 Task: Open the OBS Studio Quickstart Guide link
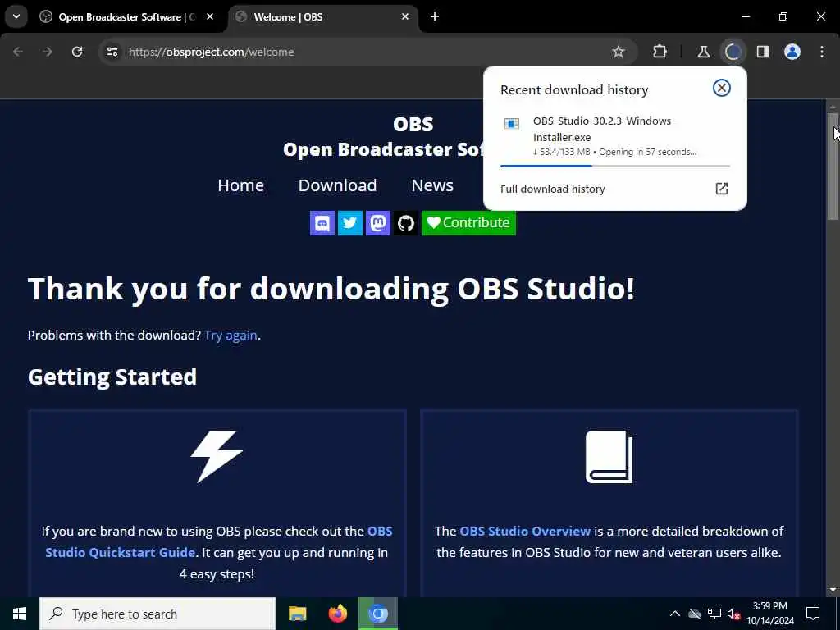pyautogui.click(x=218, y=541)
